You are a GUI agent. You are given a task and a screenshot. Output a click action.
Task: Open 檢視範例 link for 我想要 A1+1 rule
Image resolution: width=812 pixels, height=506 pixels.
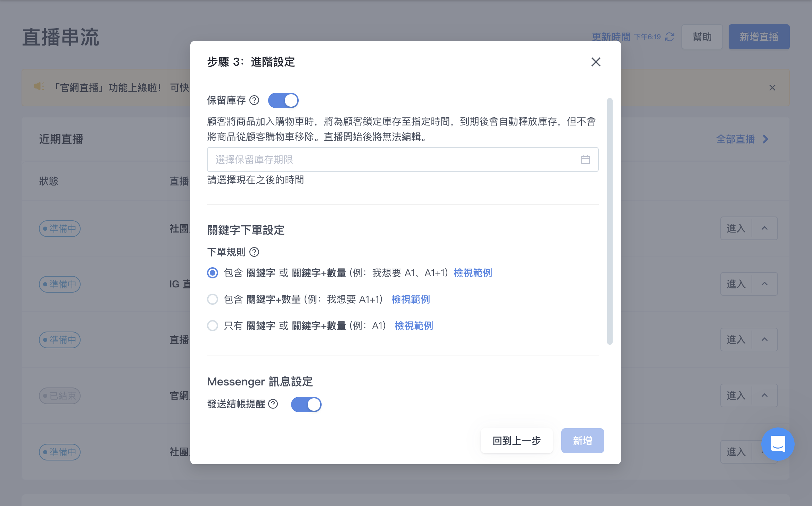coord(411,299)
